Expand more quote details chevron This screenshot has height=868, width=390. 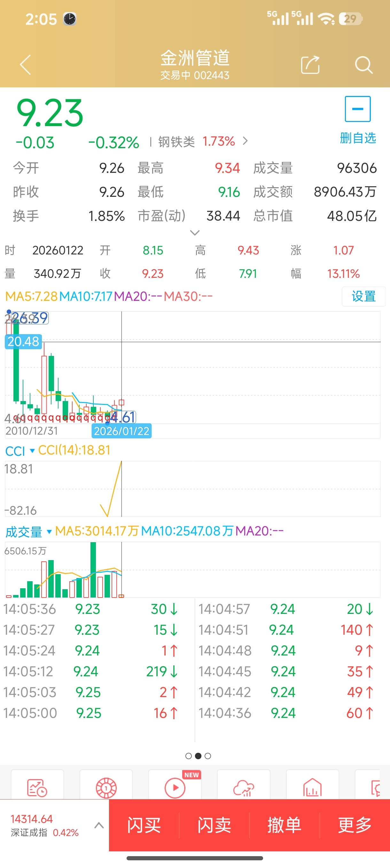tap(195, 232)
